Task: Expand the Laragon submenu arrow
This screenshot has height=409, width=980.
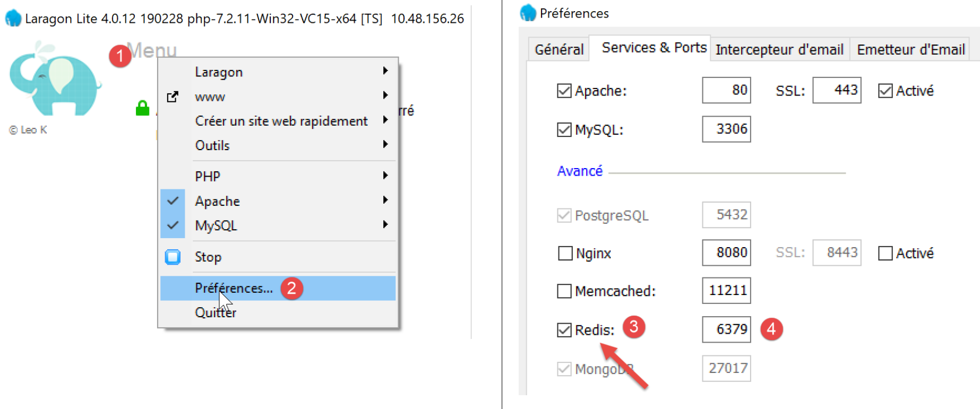Action: pyautogui.click(x=385, y=71)
